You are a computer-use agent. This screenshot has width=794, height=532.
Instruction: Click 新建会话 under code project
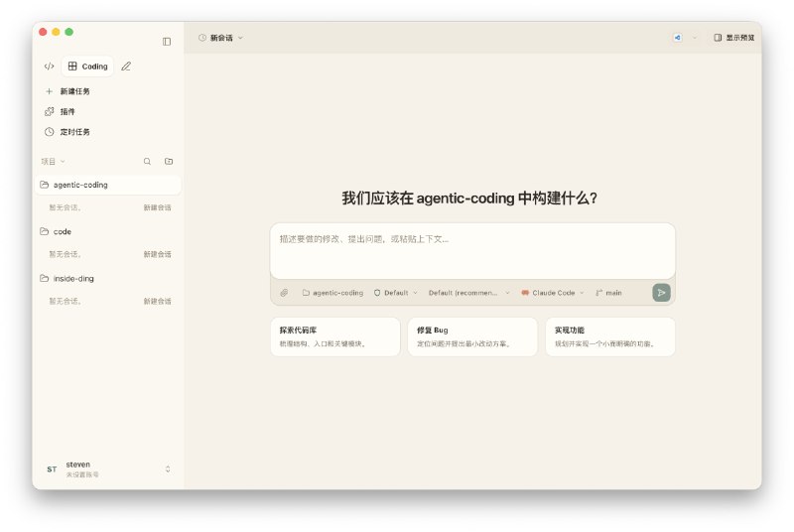point(157,254)
